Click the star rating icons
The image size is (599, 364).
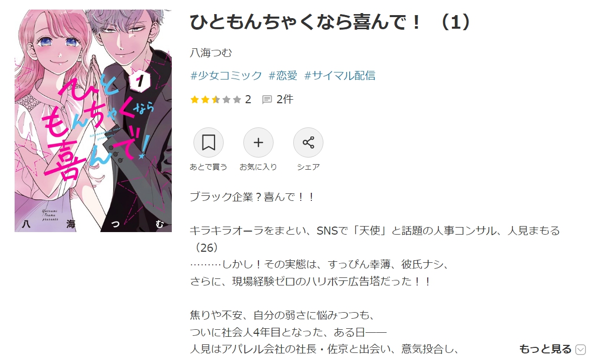216,100
